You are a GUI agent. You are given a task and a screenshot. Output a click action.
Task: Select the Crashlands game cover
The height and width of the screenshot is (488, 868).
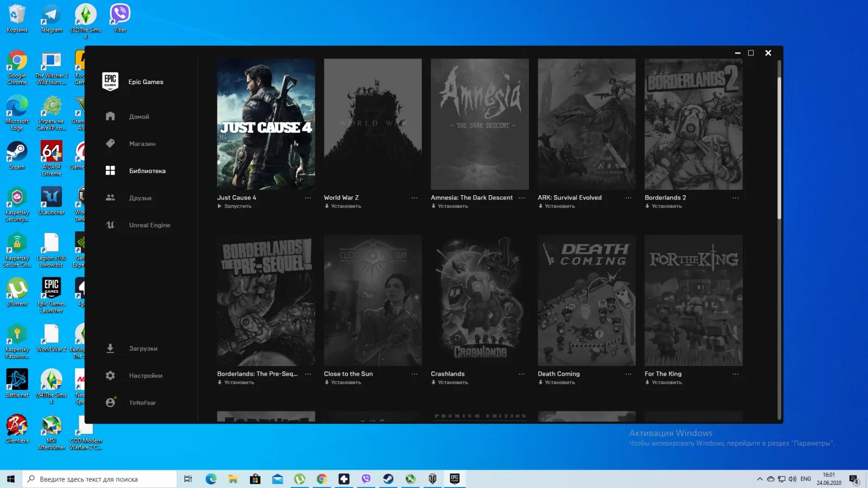click(x=480, y=300)
